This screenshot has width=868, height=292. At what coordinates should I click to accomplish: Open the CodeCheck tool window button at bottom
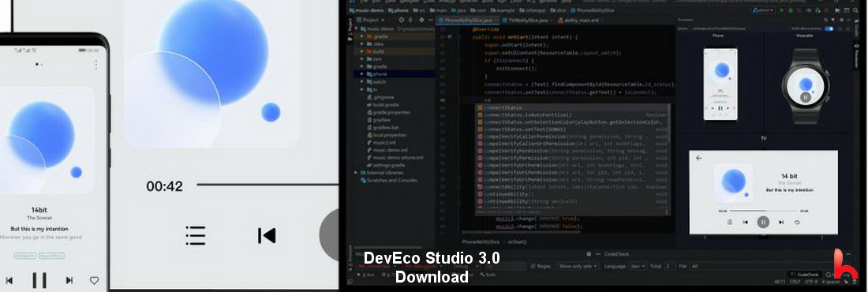(x=804, y=275)
